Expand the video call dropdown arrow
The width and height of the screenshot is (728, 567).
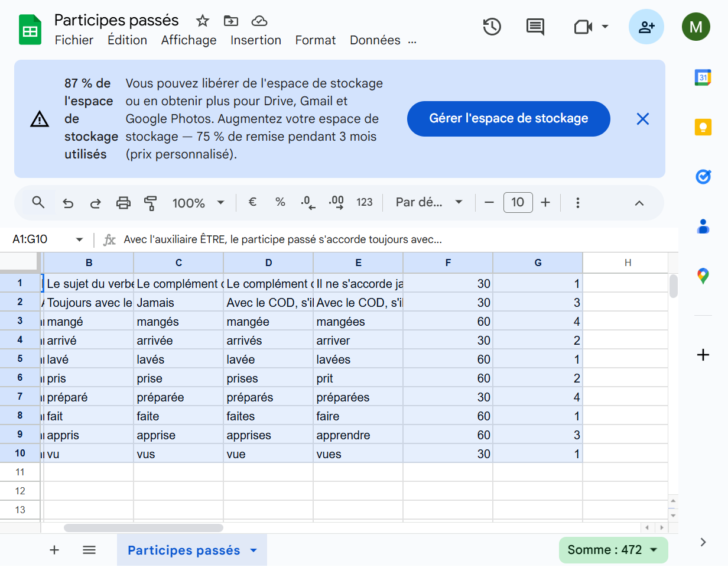pos(604,27)
